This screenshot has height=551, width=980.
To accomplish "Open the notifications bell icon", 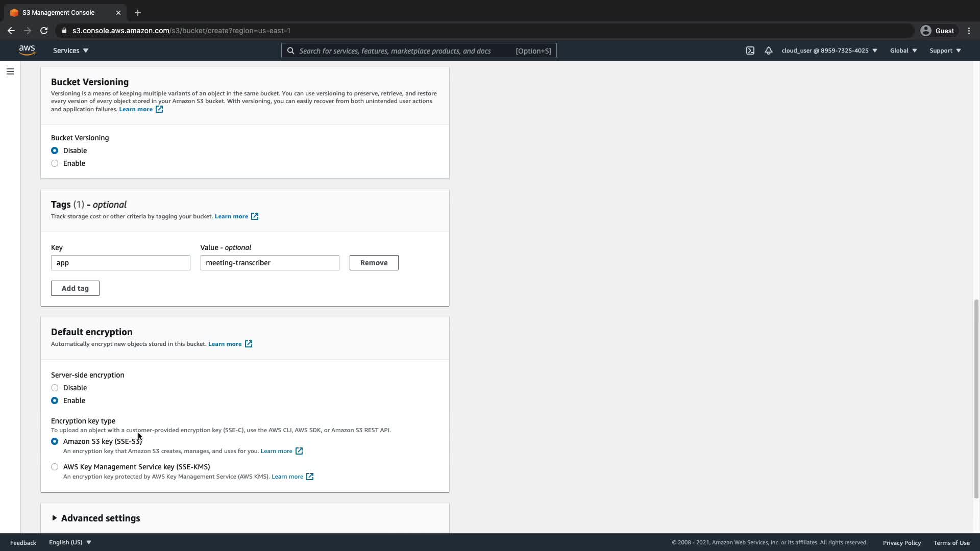I will coord(768,51).
